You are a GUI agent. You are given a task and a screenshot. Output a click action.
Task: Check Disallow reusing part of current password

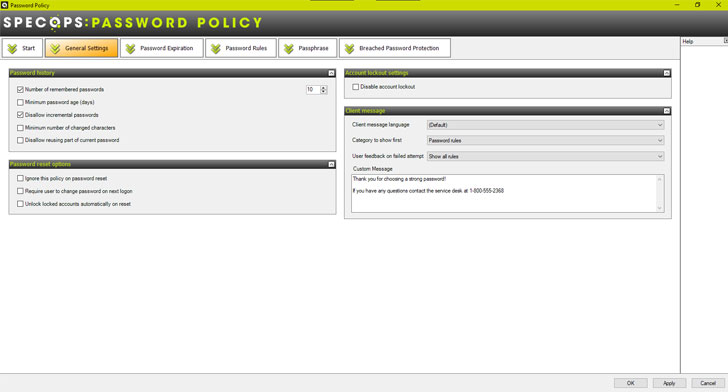point(20,140)
